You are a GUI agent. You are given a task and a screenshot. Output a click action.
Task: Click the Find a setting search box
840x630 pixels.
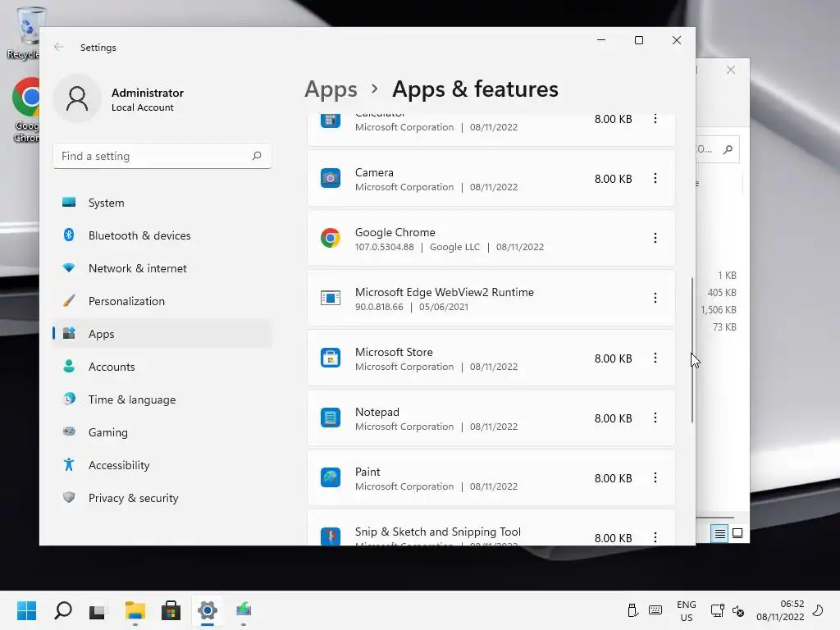click(162, 156)
